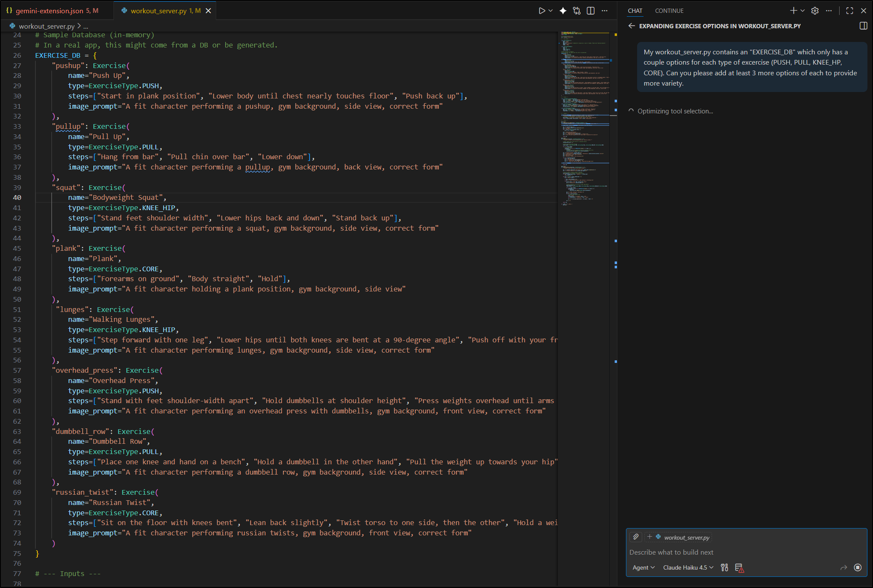873x588 pixels.
Task: Run the Python file with play icon
Action: coord(542,11)
